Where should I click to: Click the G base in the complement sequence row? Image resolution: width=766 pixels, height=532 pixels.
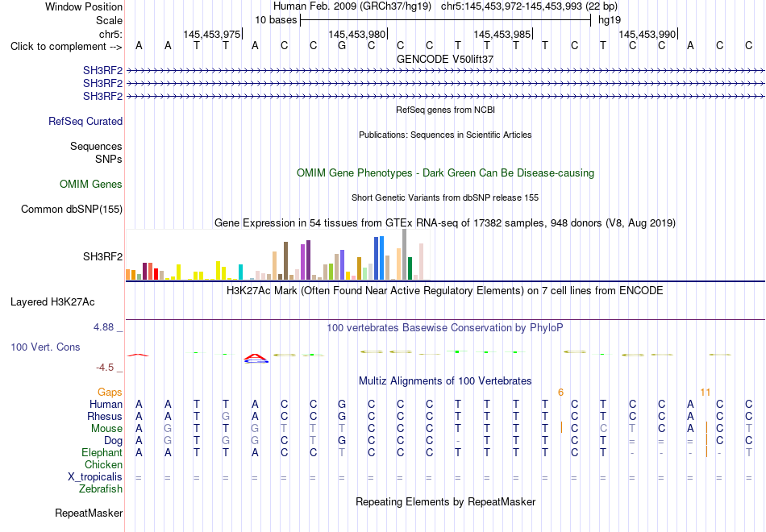point(342,46)
